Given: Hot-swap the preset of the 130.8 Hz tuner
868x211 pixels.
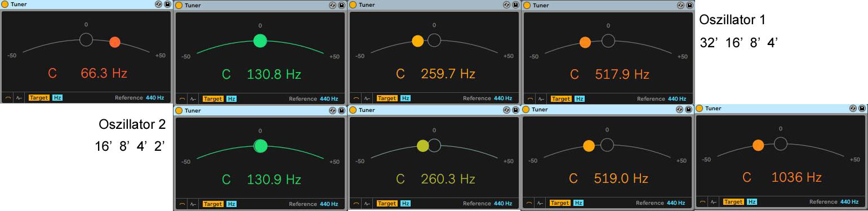Looking at the screenshot, I should pyautogui.click(x=333, y=5).
